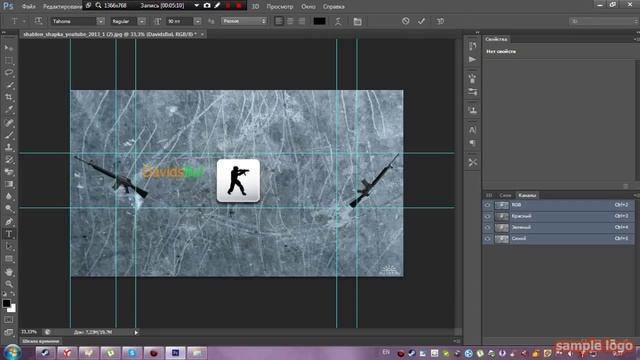This screenshot has width=640, height=360.
Task: Align text center
Action: coord(290,21)
